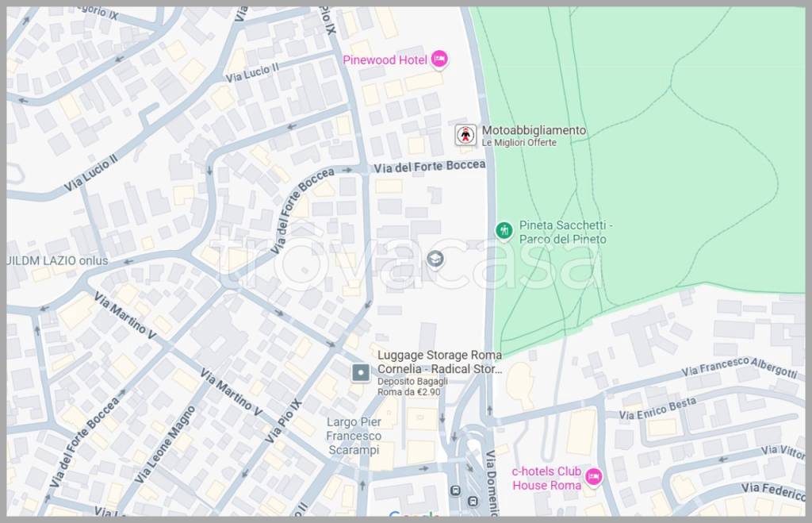Select bus stop icon nearest Via Domenico label

(x=473, y=502)
